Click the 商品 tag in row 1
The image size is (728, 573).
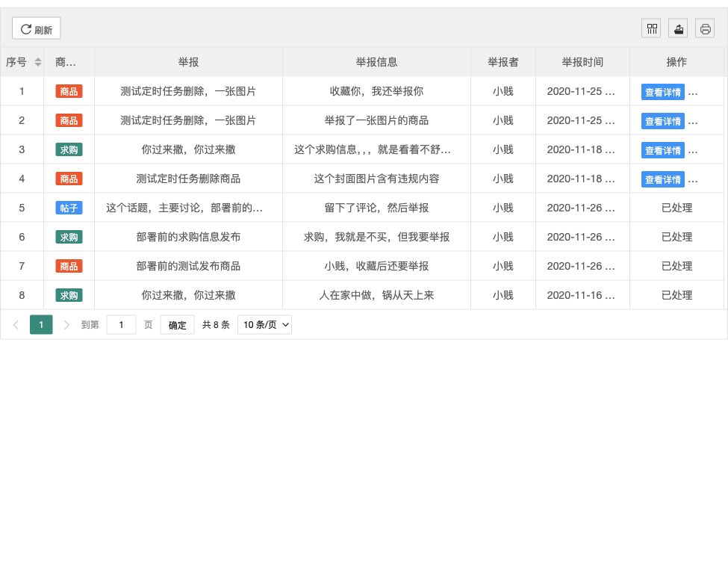tap(69, 91)
